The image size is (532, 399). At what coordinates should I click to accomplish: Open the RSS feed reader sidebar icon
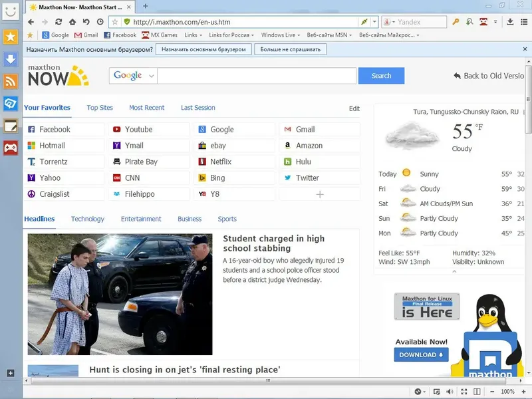11,81
